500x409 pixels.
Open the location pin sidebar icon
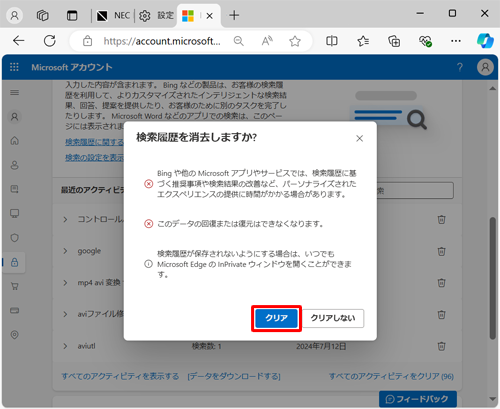[x=14, y=335]
